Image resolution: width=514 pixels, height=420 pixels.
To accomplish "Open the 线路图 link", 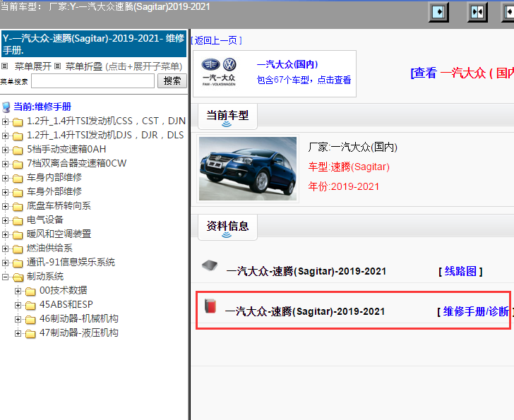I will (x=460, y=271).
